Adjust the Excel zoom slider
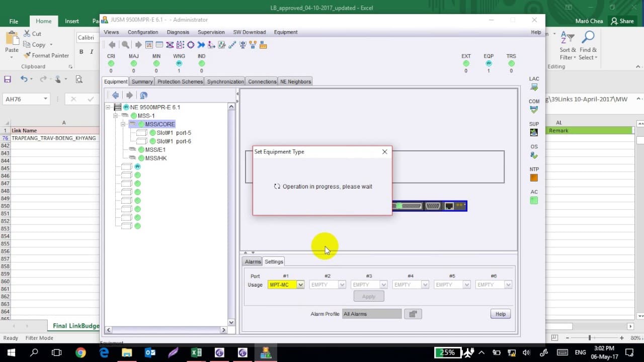644x362 pixels. (589, 338)
